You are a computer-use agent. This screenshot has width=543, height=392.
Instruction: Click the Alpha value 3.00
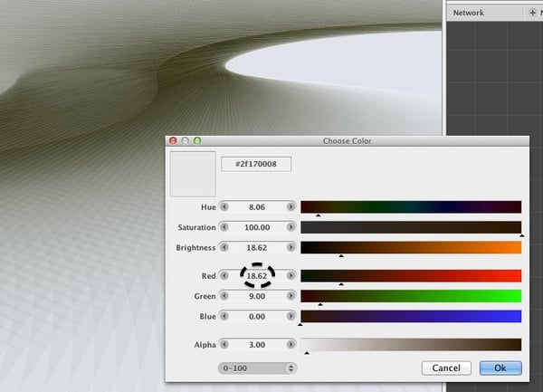257,345
